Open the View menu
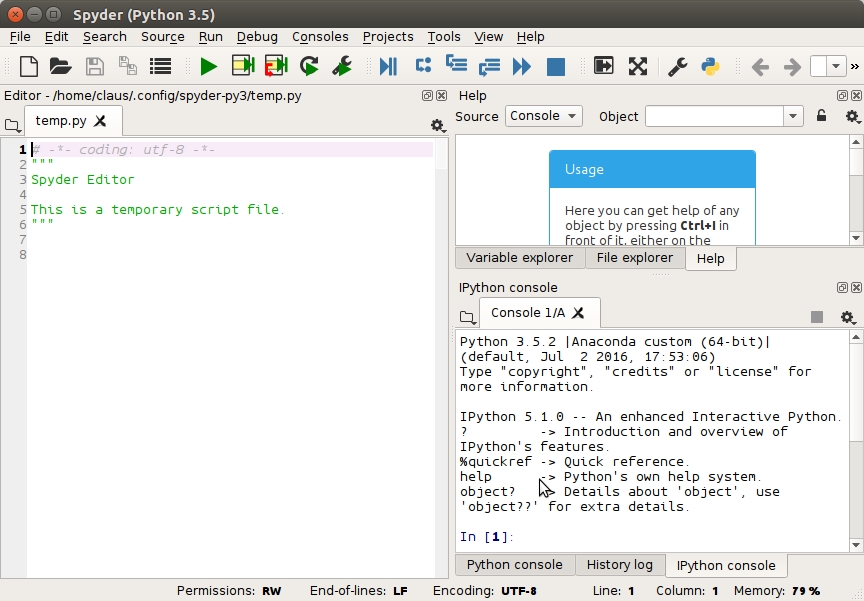This screenshot has width=864, height=601. click(489, 36)
